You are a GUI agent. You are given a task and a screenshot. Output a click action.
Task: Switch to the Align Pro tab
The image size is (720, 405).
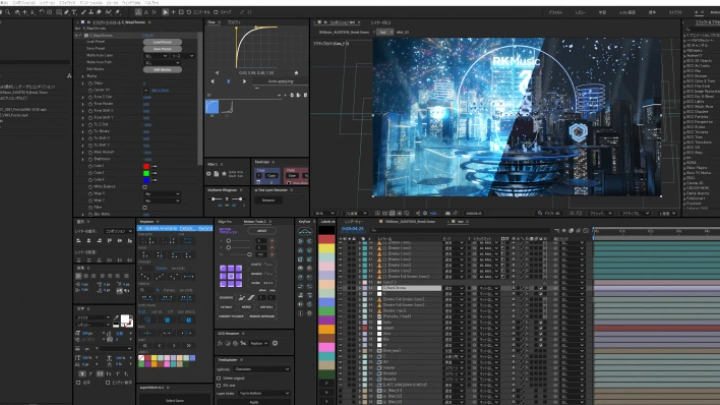click(x=225, y=222)
